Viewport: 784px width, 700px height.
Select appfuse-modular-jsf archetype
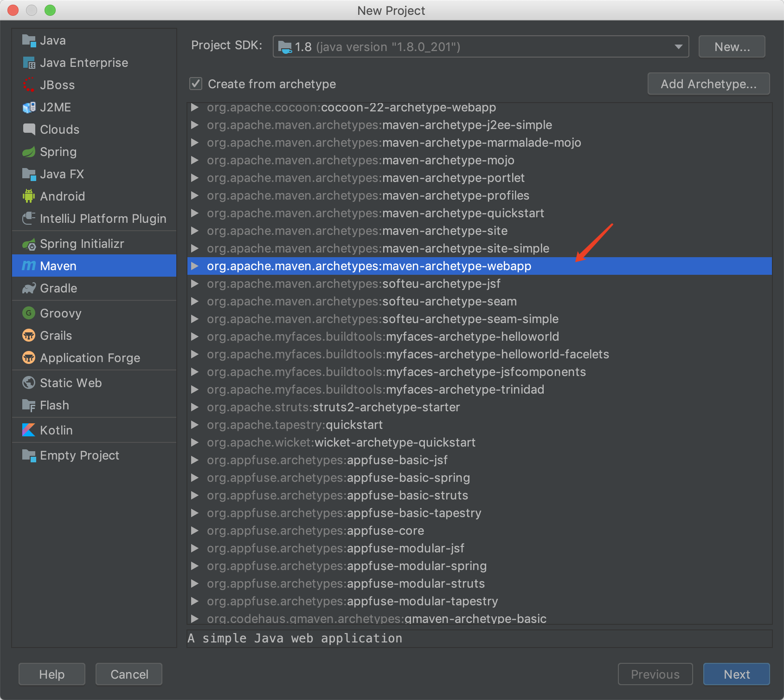tap(480, 548)
